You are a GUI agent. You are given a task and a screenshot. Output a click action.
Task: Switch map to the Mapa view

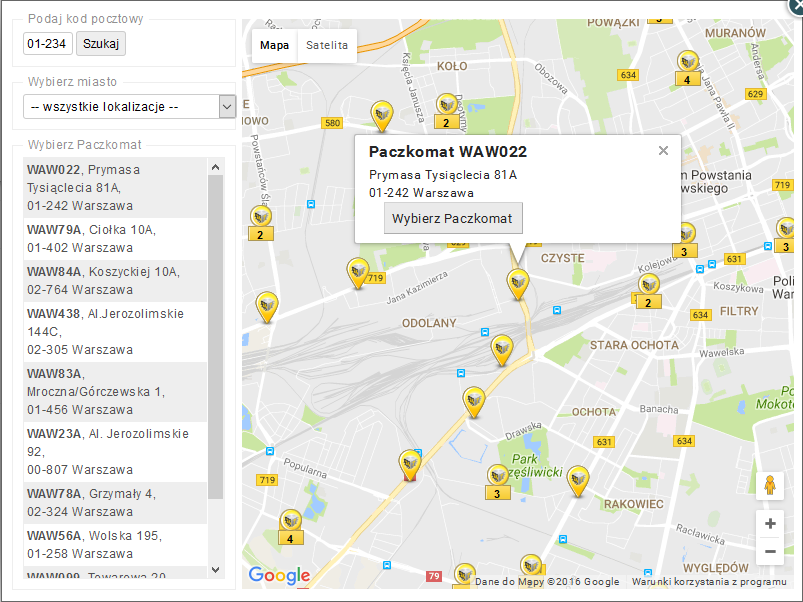point(274,45)
